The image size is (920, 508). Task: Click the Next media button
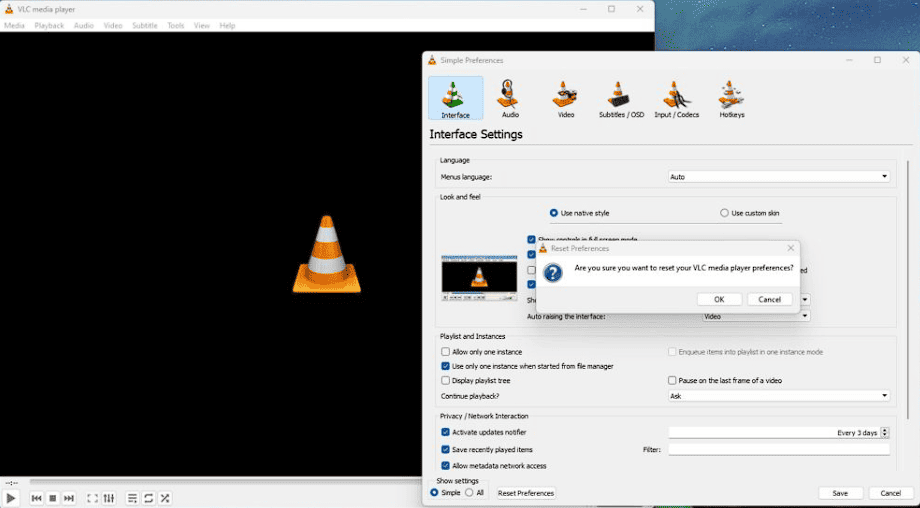click(69, 498)
